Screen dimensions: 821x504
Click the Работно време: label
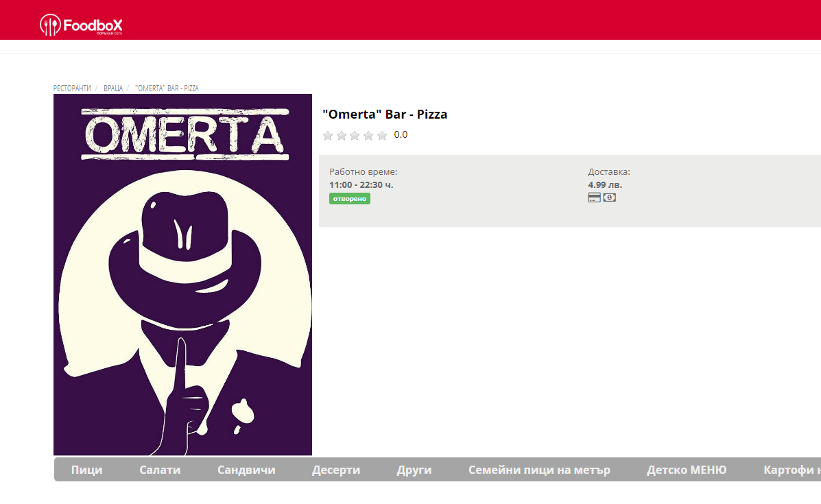(x=364, y=171)
